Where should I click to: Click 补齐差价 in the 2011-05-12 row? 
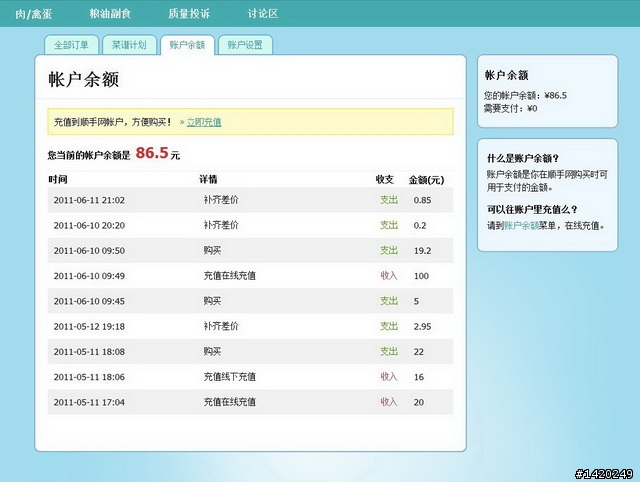221,327
